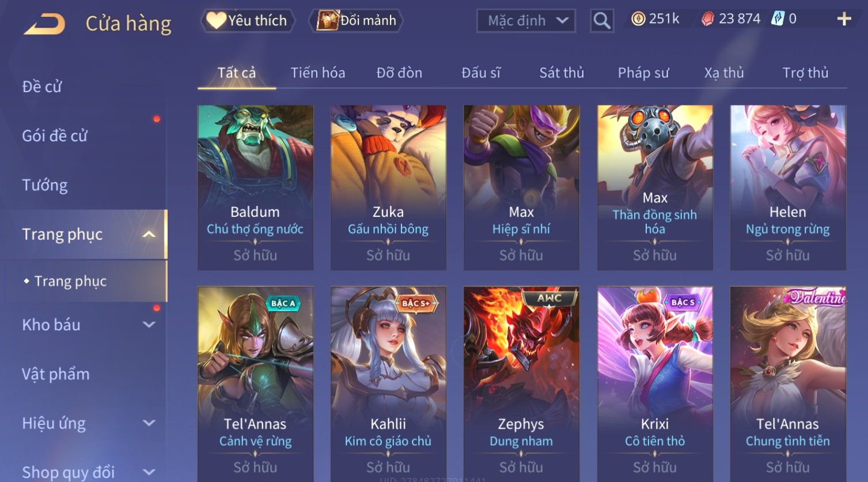Open Yêu thích favorites heart button
The height and width of the screenshot is (482, 868).
point(248,21)
